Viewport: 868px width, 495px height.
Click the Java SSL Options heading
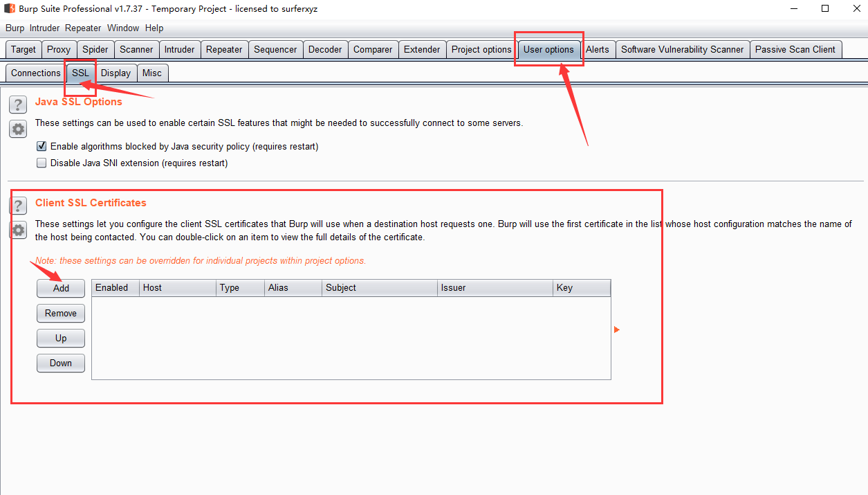tap(79, 102)
